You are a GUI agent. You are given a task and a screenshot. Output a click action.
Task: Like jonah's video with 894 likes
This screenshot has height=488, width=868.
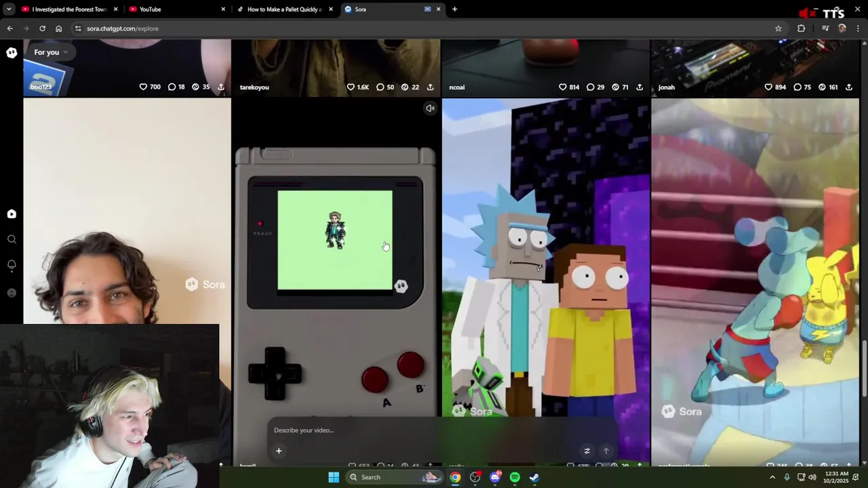coord(775,87)
